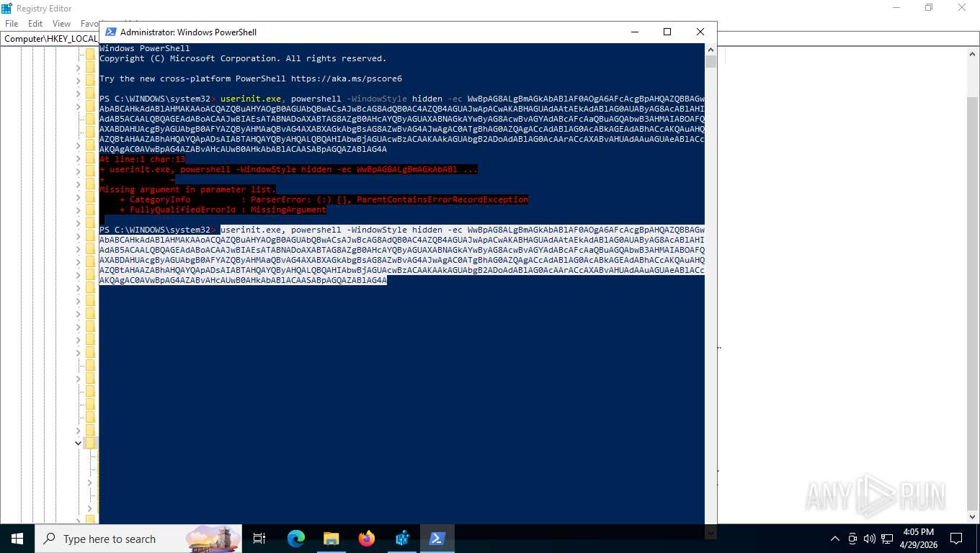Click highlighted 'userinit.exe,' in second command
The image size is (980, 553).
click(x=253, y=230)
